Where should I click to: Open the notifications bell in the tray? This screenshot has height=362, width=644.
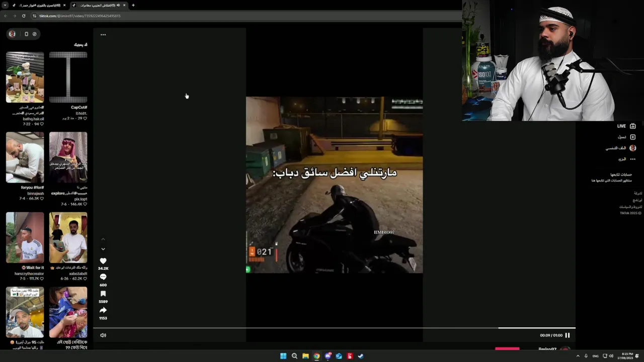(637, 356)
